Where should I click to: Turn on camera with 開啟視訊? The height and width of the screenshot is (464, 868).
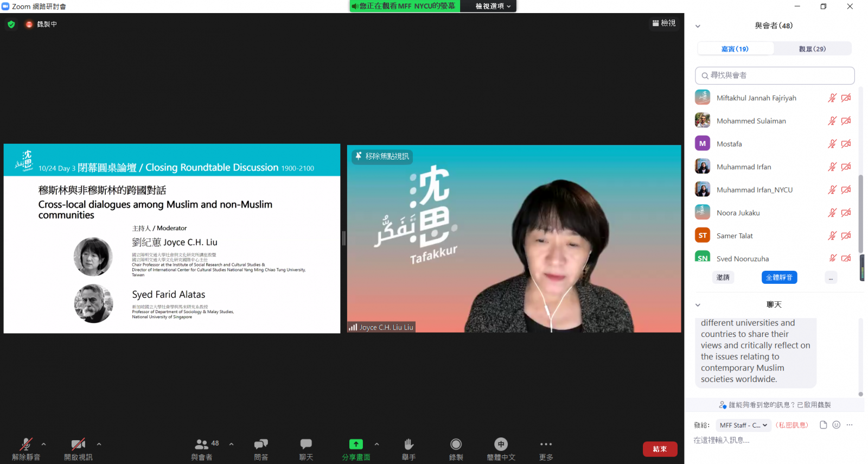point(78,444)
